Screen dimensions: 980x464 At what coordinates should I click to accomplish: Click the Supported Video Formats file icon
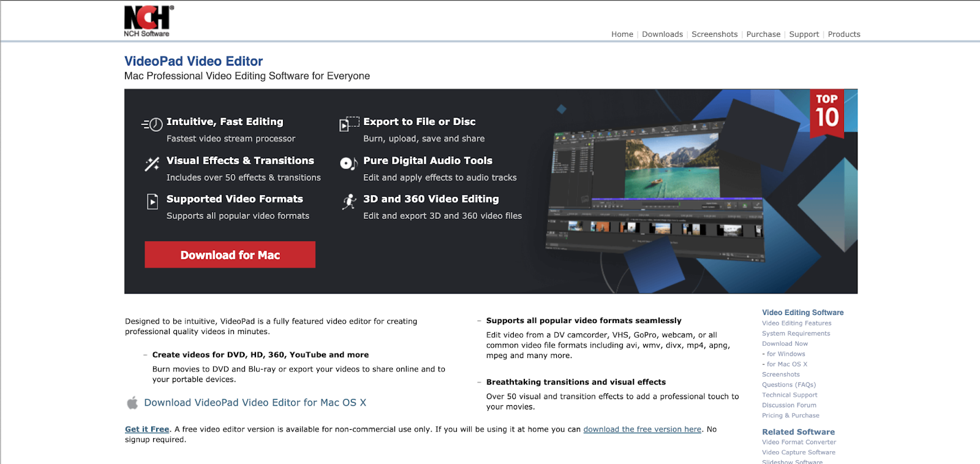point(153,202)
